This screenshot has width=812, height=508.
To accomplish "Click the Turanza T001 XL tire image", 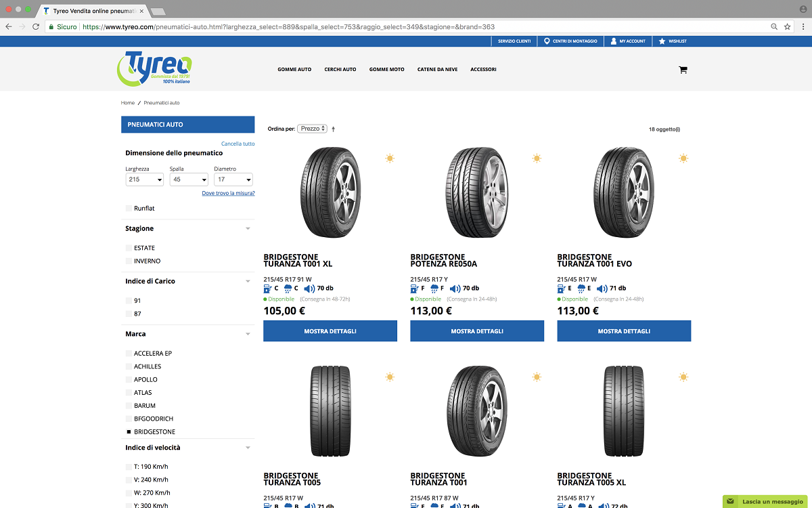I will point(330,192).
